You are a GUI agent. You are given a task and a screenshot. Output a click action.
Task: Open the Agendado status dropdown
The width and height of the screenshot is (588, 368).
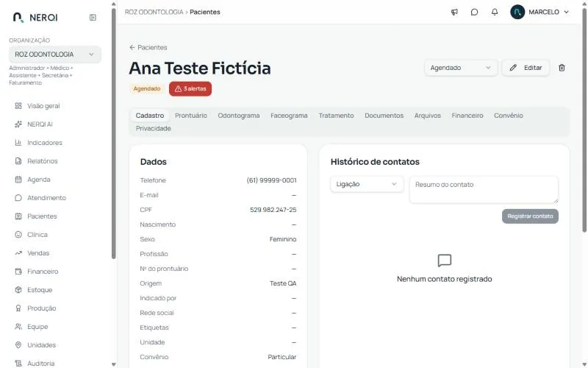click(x=461, y=68)
